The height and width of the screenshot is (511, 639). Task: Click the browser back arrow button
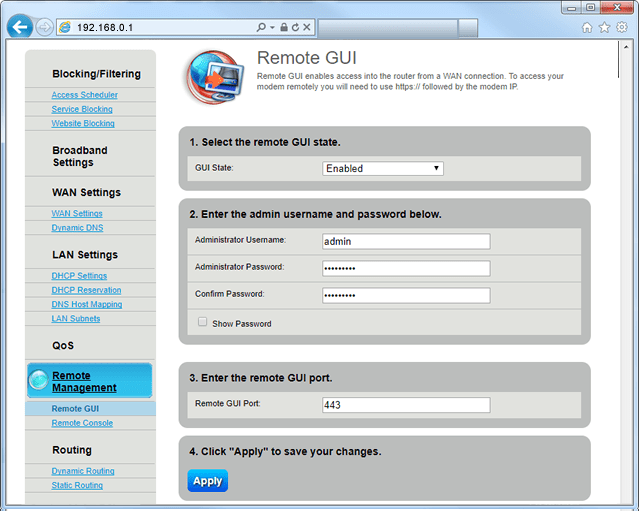(19, 27)
